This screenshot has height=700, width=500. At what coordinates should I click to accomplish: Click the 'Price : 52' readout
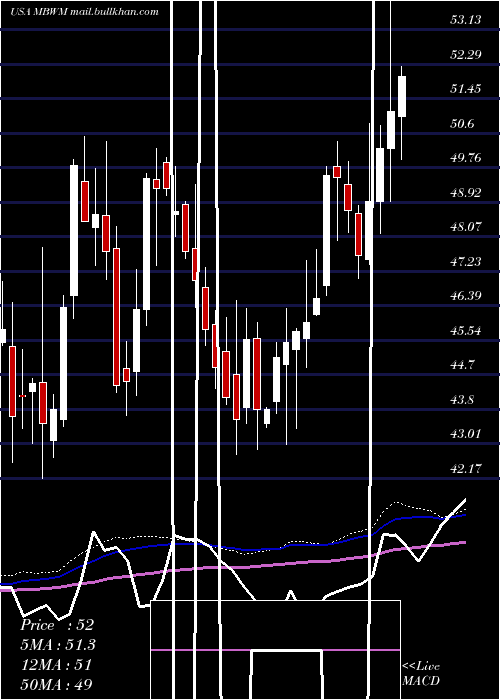pos(57,625)
